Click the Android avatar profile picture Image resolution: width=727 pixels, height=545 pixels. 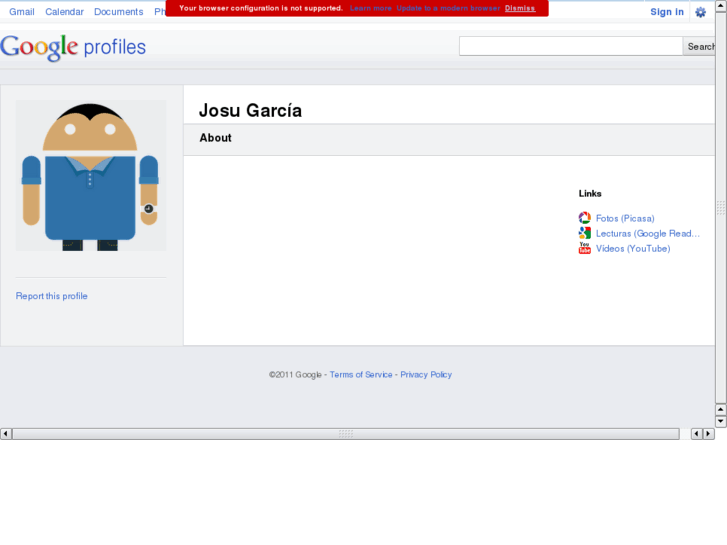[x=91, y=176]
